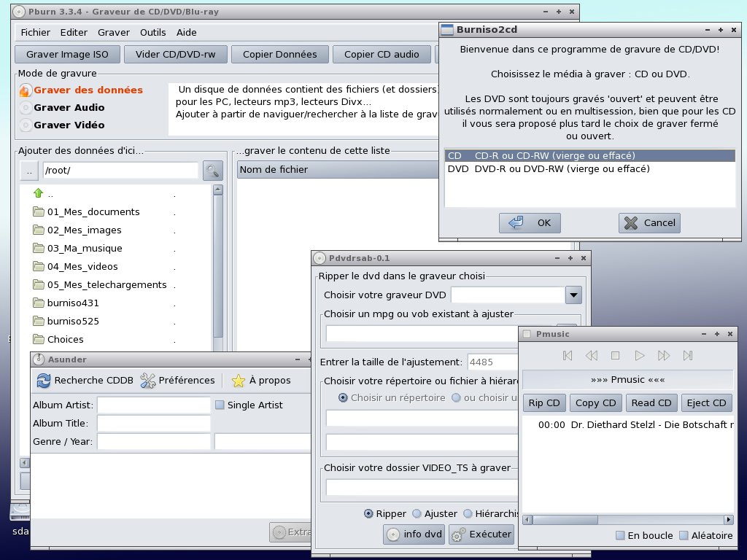Open the Choisir votre graveur DVD dropdown
The width and height of the screenshot is (747, 560).
coord(573,295)
